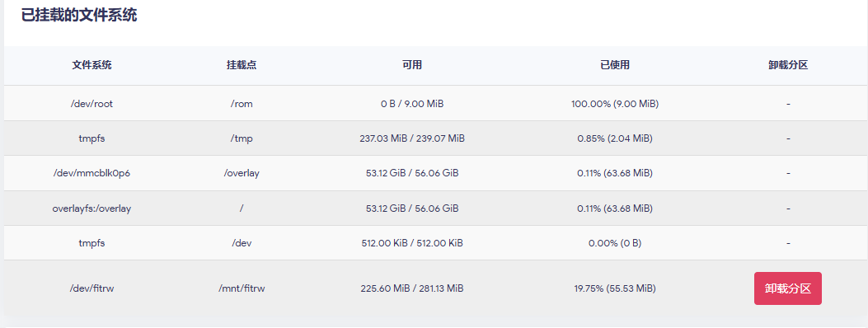Click the 已使用 column header
This screenshot has height=328, width=868.
(x=615, y=65)
